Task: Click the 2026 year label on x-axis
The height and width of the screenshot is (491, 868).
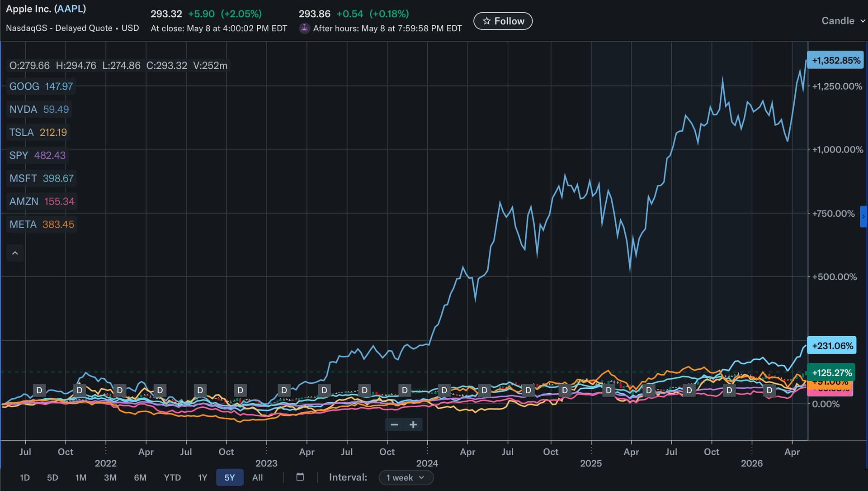Action: [x=752, y=463]
